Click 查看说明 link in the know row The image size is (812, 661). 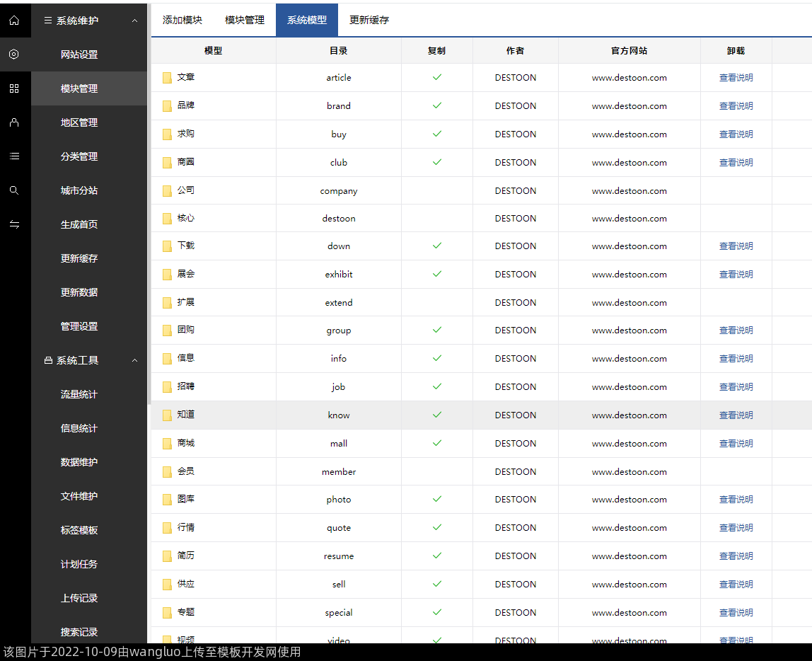point(736,415)
